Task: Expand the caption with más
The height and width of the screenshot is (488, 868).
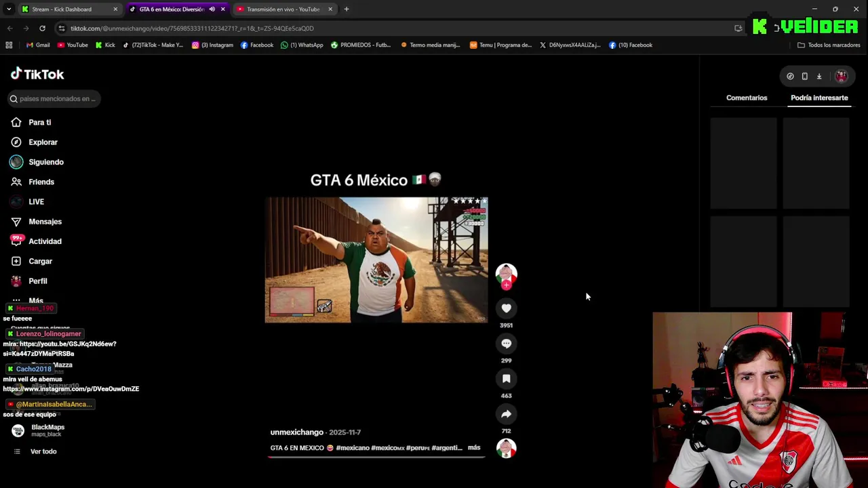Action: tap(474, 447)
